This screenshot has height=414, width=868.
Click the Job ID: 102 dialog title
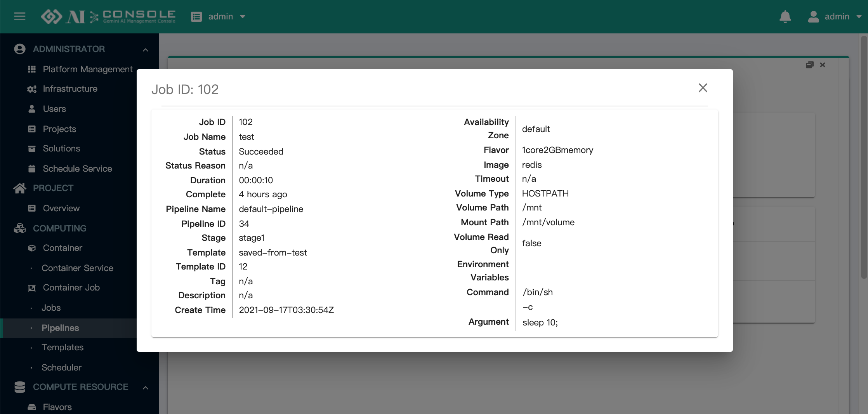tap(185, 89)
